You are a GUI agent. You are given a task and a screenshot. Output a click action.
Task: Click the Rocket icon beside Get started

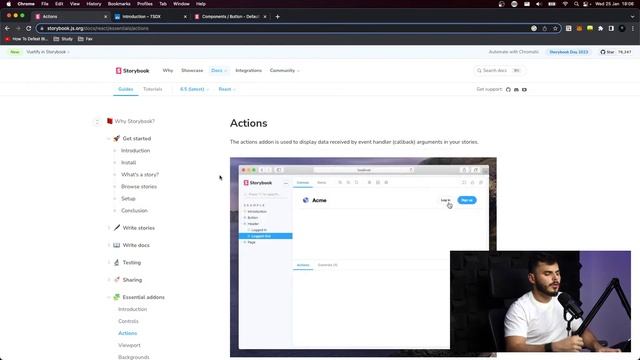[x=117, y=138]
